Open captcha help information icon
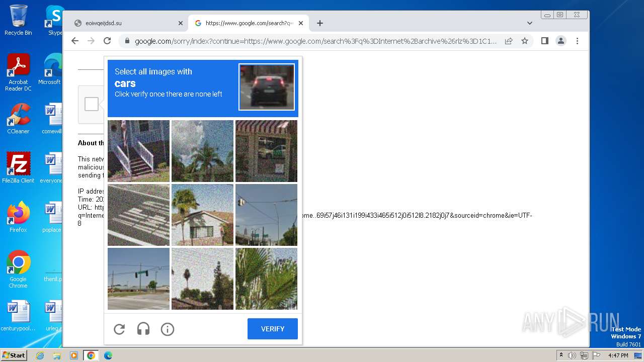 point(168,329)
